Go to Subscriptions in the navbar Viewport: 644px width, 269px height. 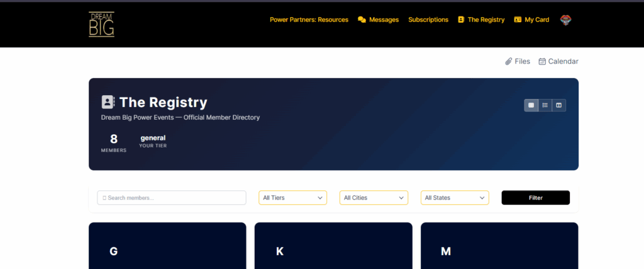coord(428,20)
